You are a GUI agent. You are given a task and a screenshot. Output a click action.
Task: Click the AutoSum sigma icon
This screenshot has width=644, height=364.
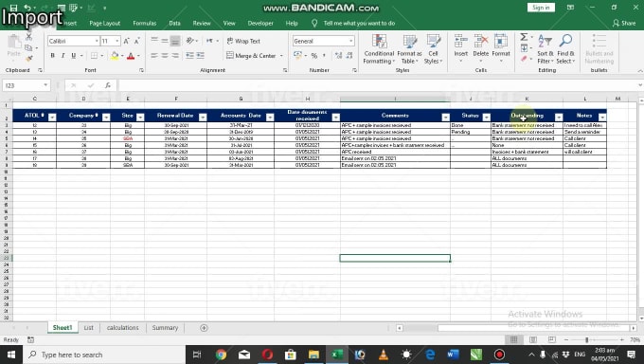pos(524,37)
